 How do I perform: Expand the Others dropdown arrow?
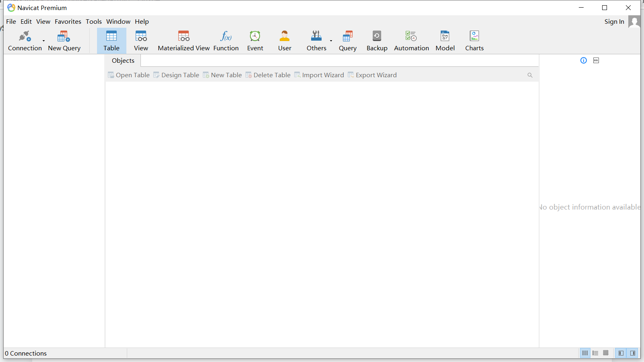[x=331, y=41]
